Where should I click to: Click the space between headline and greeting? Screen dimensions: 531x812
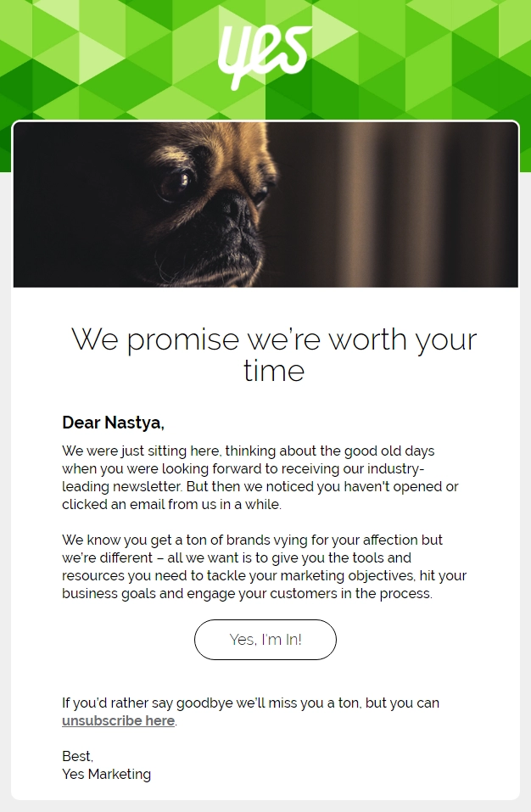click(x=265, y=397)
